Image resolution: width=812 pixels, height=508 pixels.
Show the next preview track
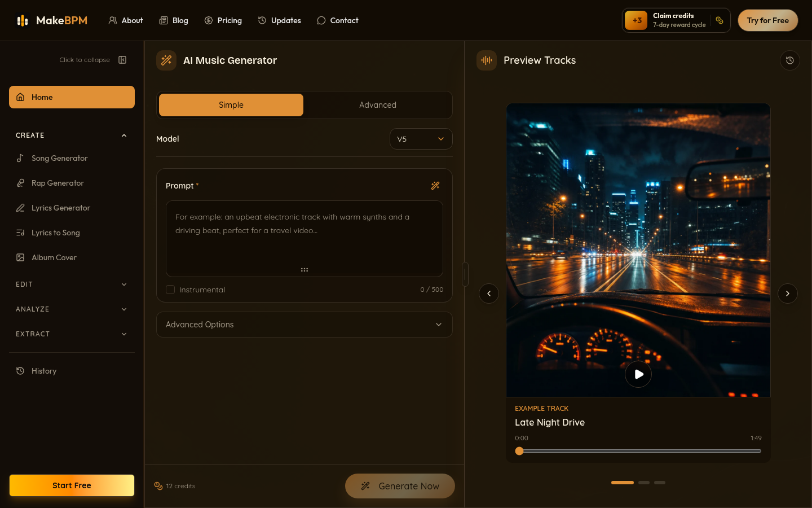(788, 294)
